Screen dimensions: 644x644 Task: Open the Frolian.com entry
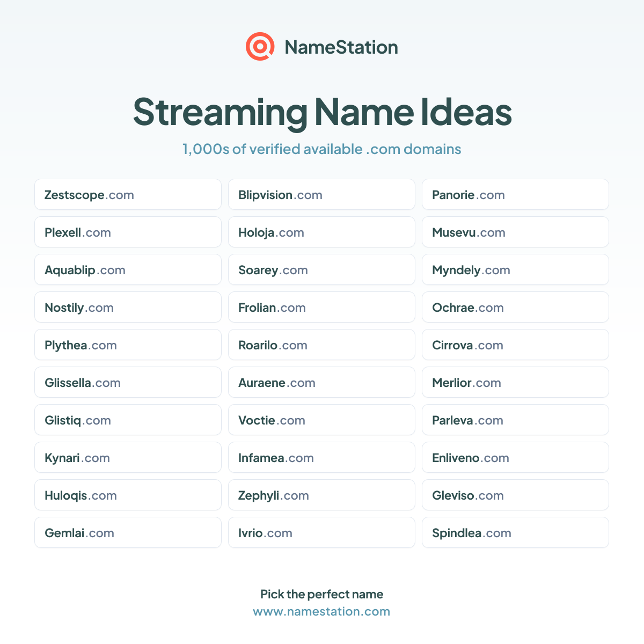click(x=321, y=307)
